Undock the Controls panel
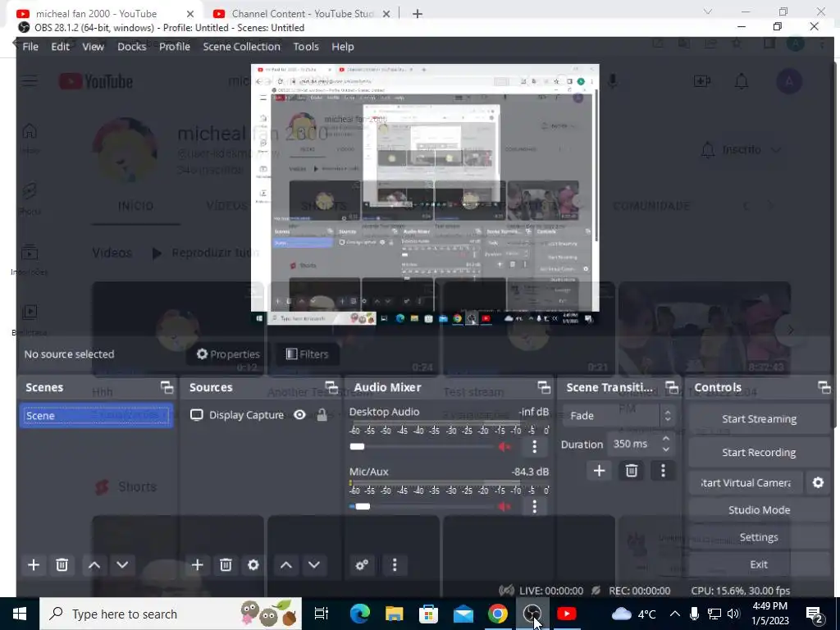The width and height of the screenshot is (840, 630). click(x=824, y=387)
